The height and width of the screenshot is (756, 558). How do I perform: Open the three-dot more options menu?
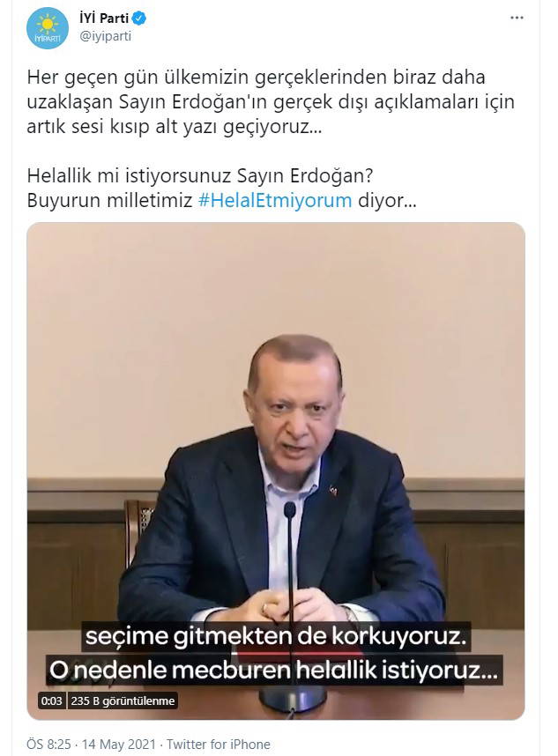pyautogui.click(x=517, y=18)
